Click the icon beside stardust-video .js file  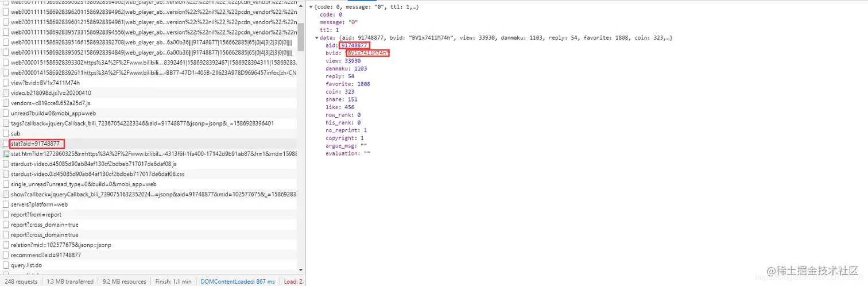(x=6, y=164)
